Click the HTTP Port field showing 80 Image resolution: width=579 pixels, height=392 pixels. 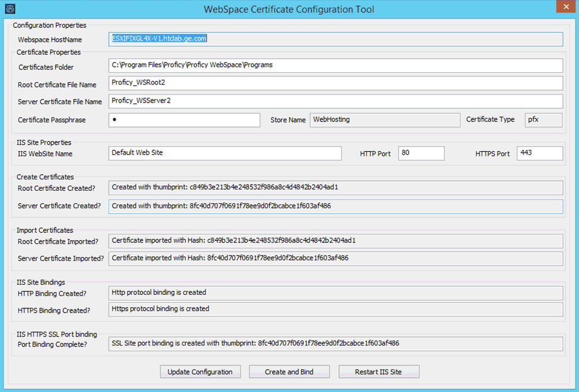point(421,153)
